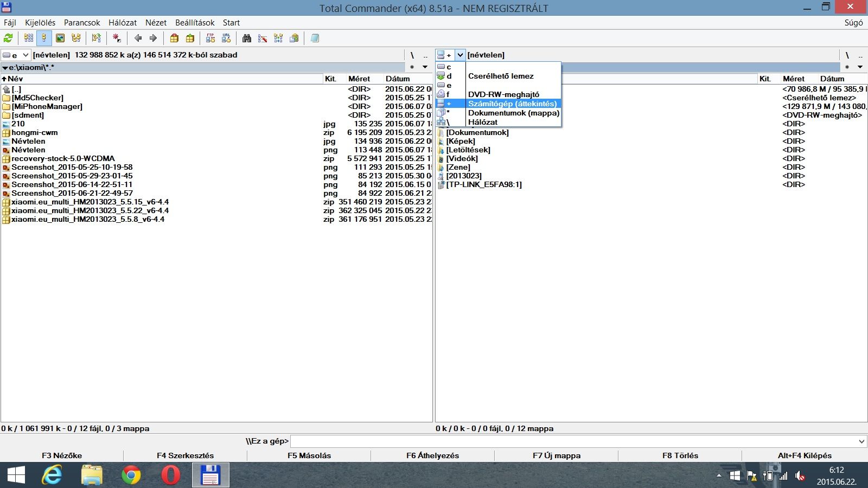Click the green Refresh toolbar icon
This screenshot has height=488, width=868.
[x=8, y=38]
